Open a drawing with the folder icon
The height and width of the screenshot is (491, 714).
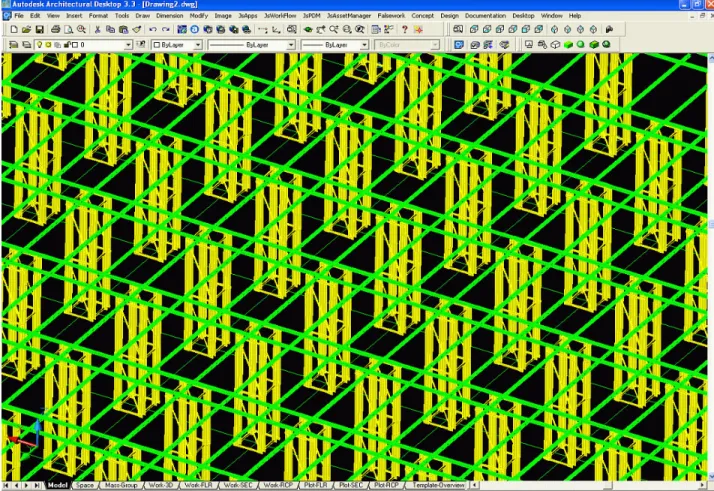click(x=26, y=30)
